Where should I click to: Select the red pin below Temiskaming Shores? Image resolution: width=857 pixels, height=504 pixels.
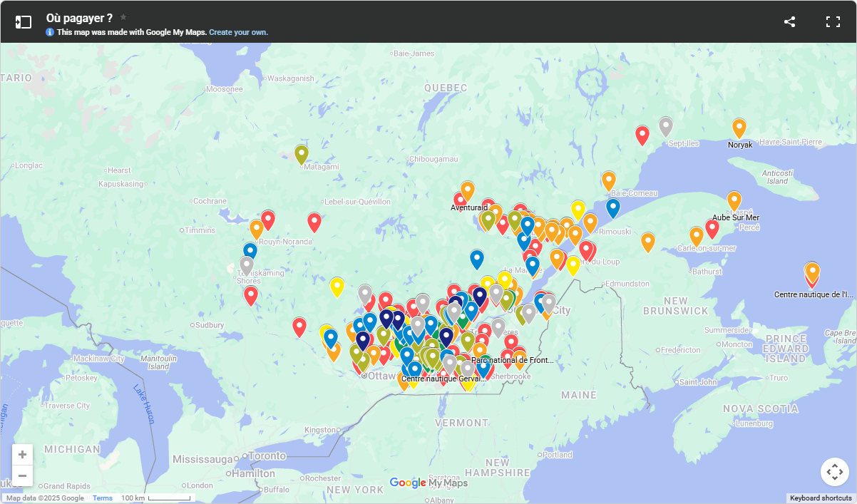click(x=251, y=296)
